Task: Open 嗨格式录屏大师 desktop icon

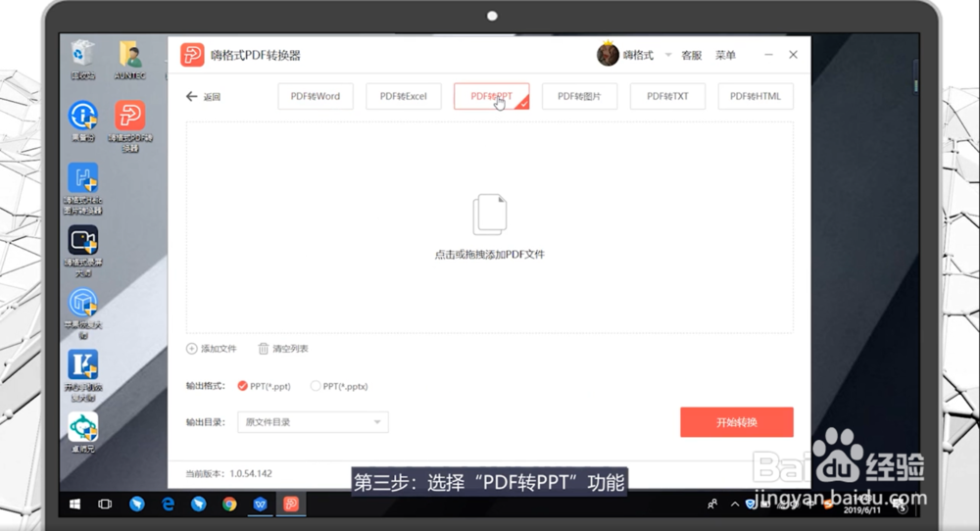Action: [x=83, y=251]
